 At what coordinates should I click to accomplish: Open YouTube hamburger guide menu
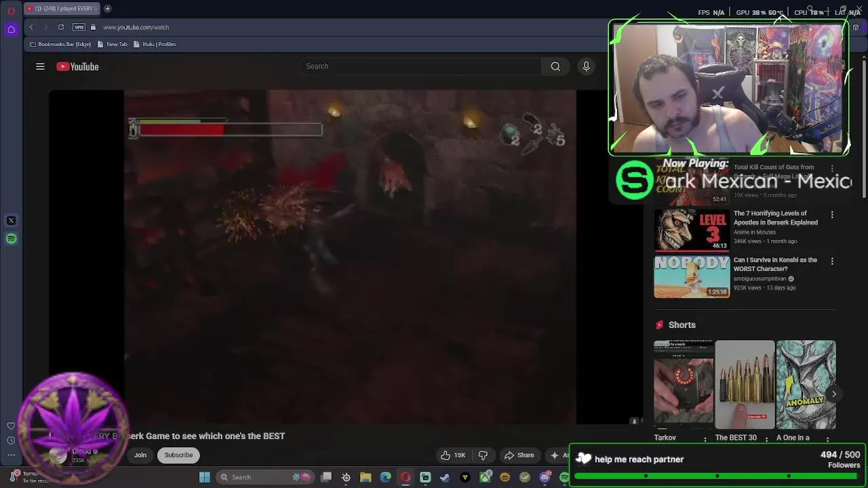tap(40, 66)
